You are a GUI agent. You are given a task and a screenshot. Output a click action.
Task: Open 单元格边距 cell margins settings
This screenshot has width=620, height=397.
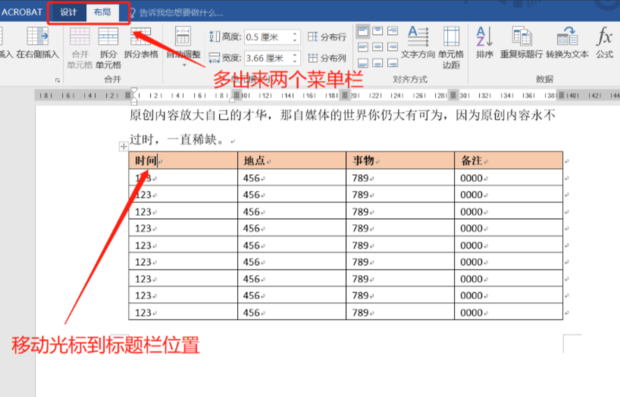(451, 47)
